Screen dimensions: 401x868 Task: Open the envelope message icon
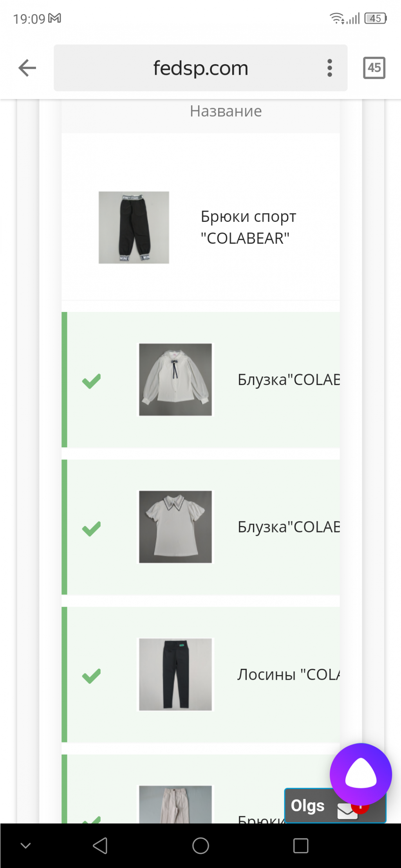click(x=347, y=811)
